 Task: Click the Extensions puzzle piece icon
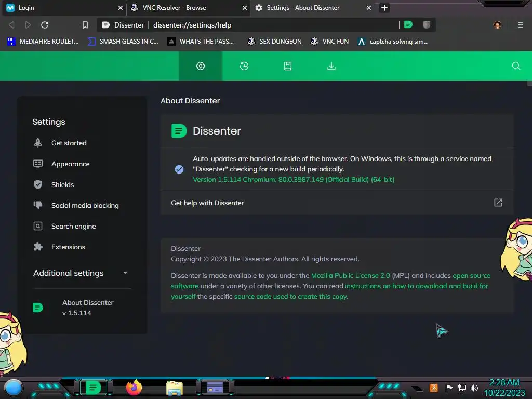point(38,247)
